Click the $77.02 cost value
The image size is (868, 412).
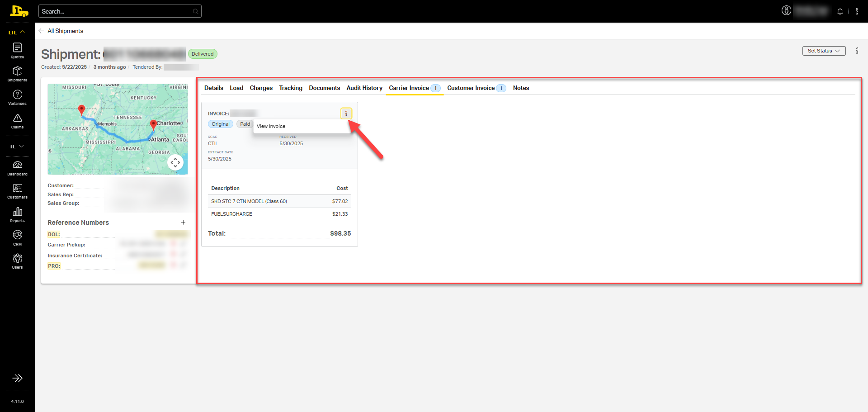pyautogui.click(x=340, y=201)
